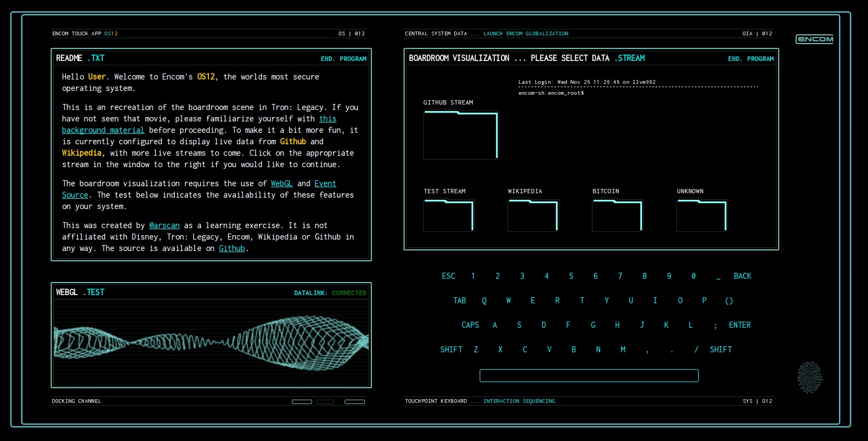Click the 'TOUCHPOINT KEYBOARD' footer label

coord(436,401)
